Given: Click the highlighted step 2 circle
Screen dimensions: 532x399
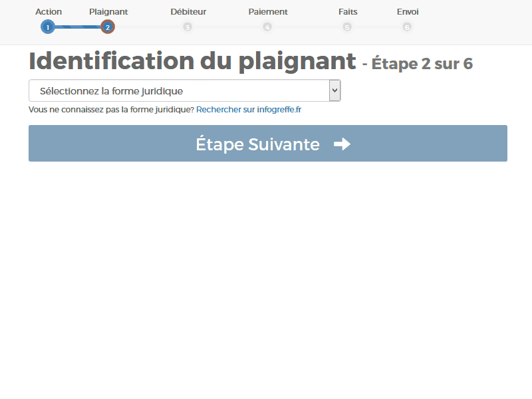Looking at the screenshot, I should point(107,27).
